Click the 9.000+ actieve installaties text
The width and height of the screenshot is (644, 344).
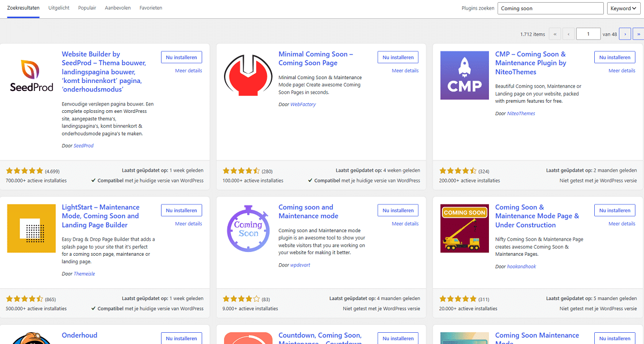click(x=250, y=309)
